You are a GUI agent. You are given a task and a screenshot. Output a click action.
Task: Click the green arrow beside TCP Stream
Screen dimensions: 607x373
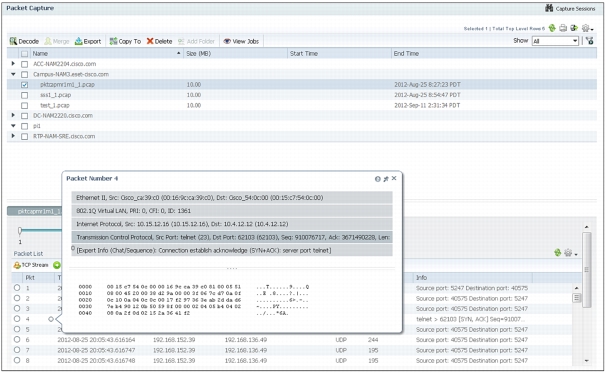point(57,265)
